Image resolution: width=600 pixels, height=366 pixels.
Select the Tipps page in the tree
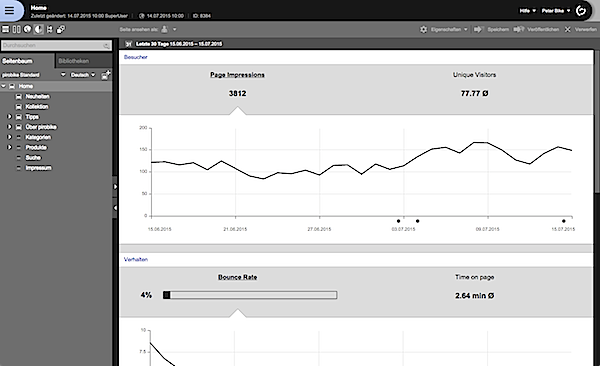point(32,117)
